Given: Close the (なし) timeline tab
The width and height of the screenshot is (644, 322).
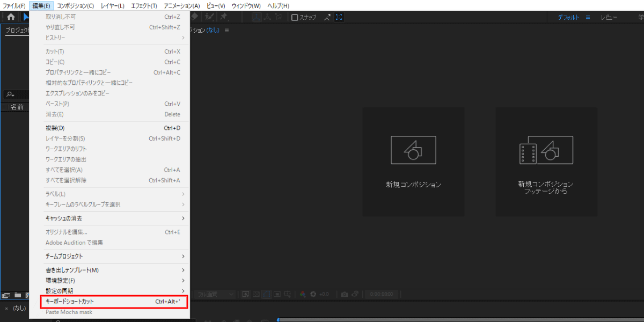Looking at the screenshot, I should pyautogui.click(x=6, y=309).
